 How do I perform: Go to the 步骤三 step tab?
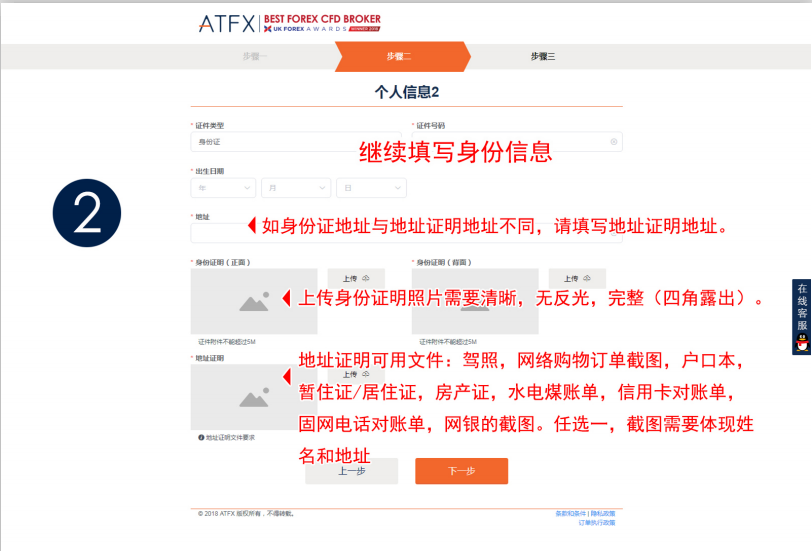pos(543,56)
